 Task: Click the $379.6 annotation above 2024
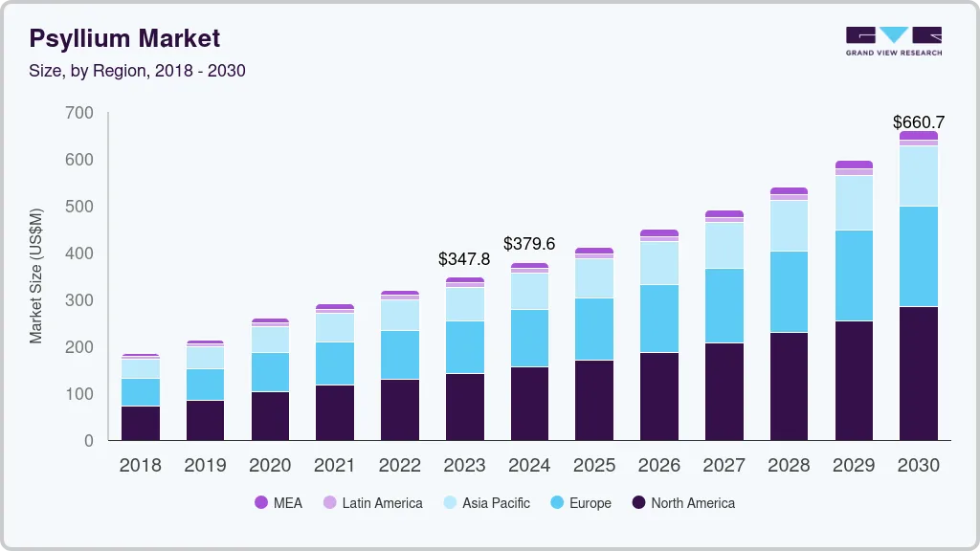pyautogui.click(x=528, y=244)
